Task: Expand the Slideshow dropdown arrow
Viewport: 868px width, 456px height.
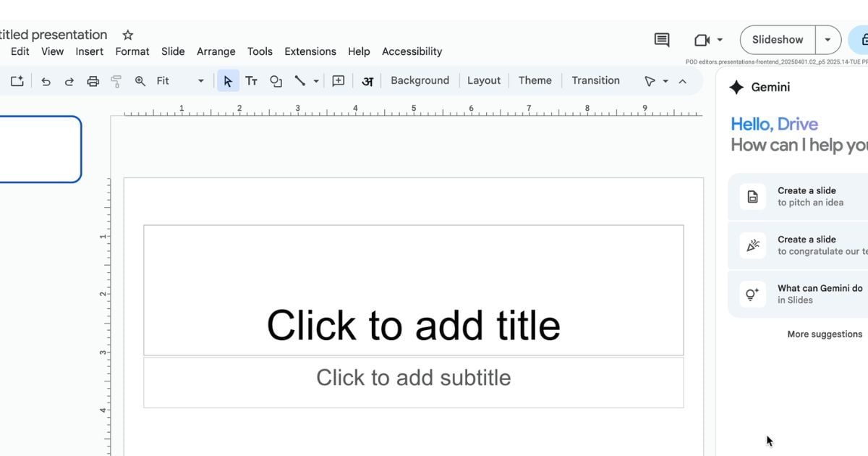Action: (x=827, y=40)
